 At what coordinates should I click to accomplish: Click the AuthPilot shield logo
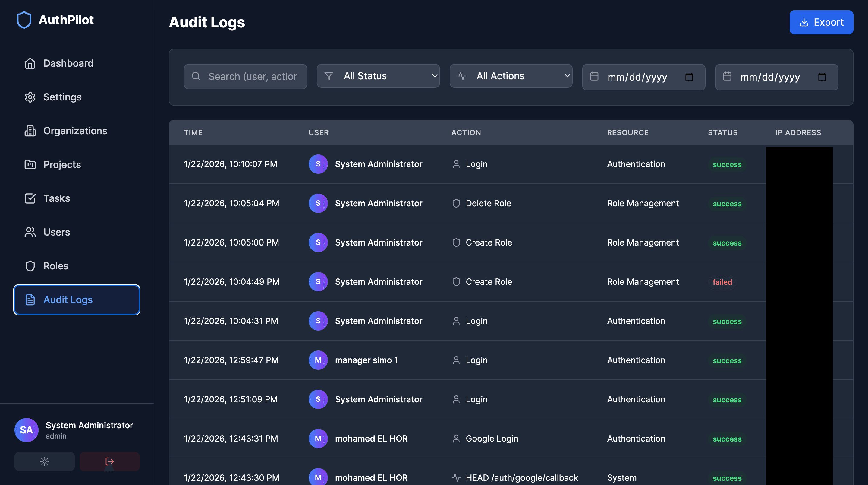point(24,20)
